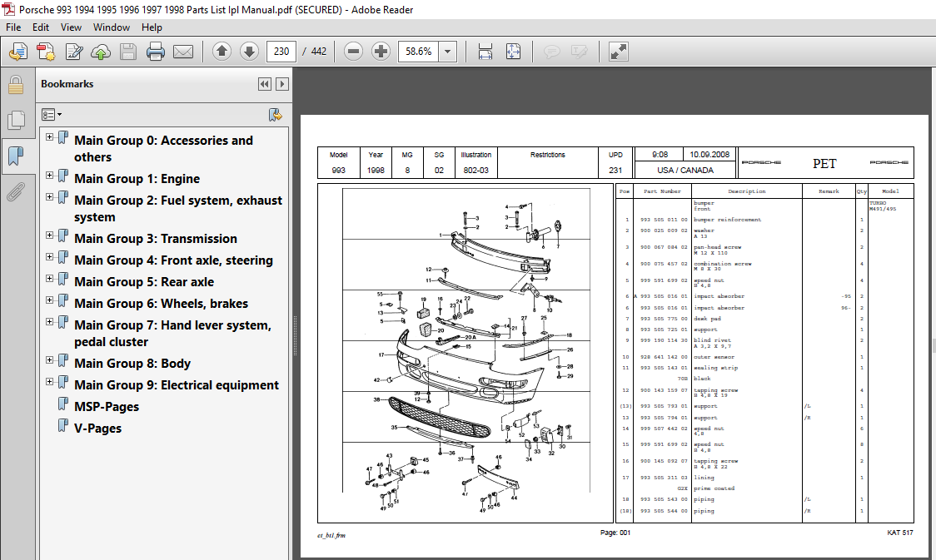The width and height of the screenshot is (936, 560).
Task: Select Main Group 8: Body bookmark text
Action: 132,364
